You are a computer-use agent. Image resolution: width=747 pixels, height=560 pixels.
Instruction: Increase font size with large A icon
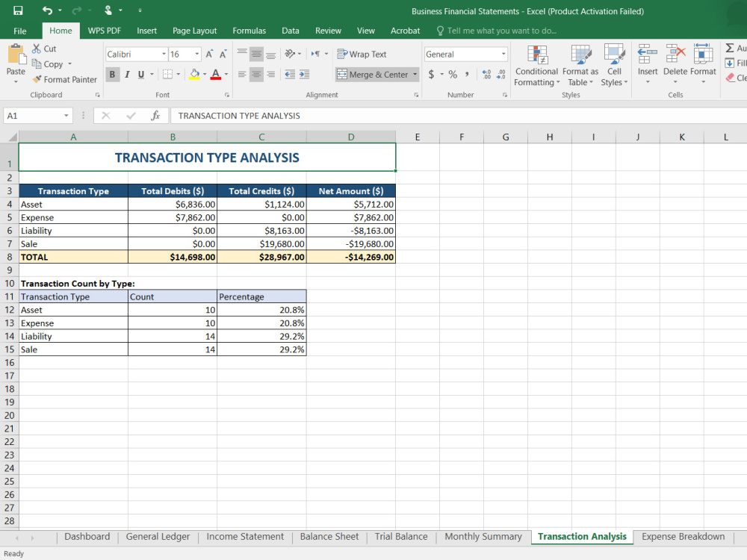tap(210, 55)
